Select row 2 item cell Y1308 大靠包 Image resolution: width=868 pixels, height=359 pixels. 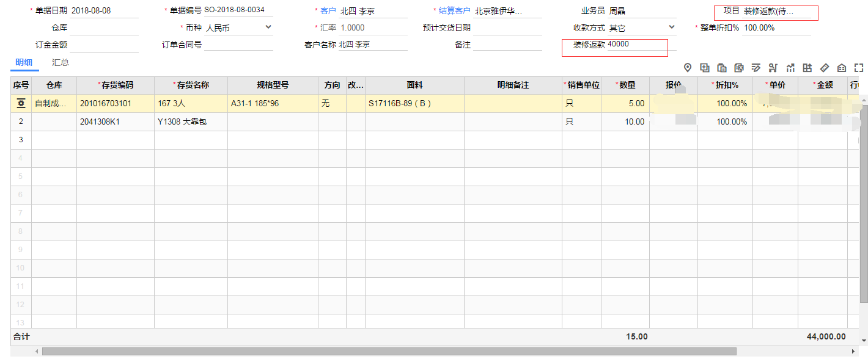[190, 121]
